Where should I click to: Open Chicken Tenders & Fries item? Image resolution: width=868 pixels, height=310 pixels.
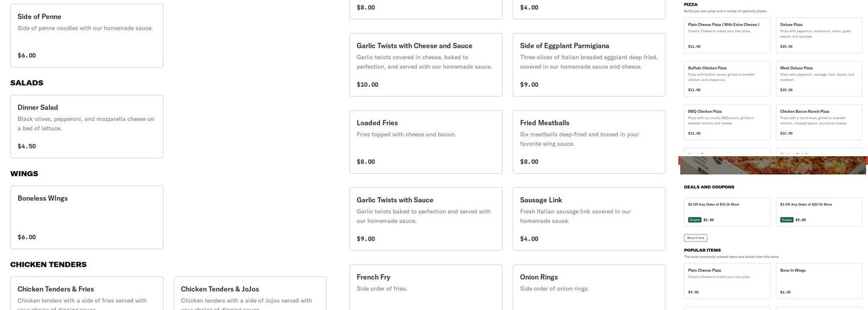click(x=87, y=293)
